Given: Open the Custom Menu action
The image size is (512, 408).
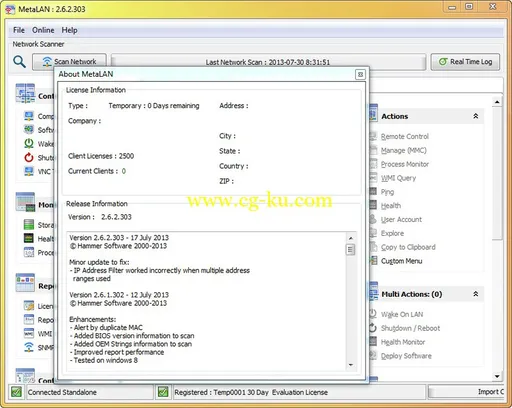Looking at the screenshot, I should coord(401,261).
